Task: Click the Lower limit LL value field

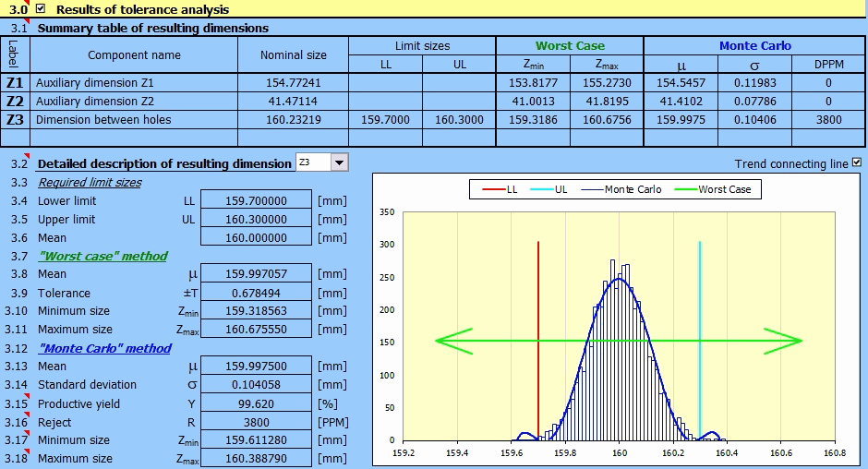Action: click(x=256, y=201)
